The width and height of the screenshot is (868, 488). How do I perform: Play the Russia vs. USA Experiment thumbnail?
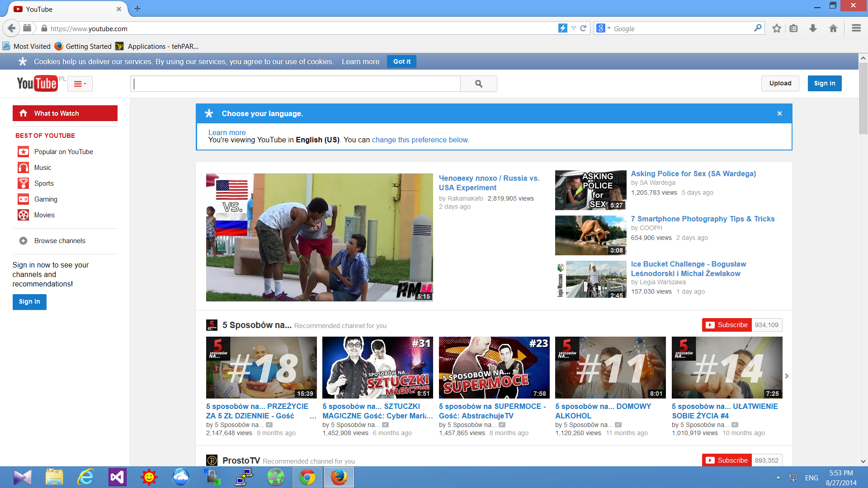point(320,237)
